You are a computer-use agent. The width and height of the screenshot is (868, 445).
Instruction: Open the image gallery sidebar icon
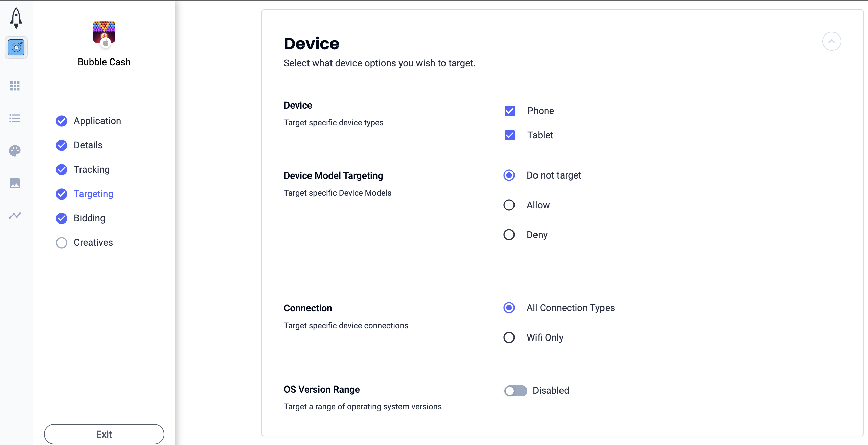(15, 183)
